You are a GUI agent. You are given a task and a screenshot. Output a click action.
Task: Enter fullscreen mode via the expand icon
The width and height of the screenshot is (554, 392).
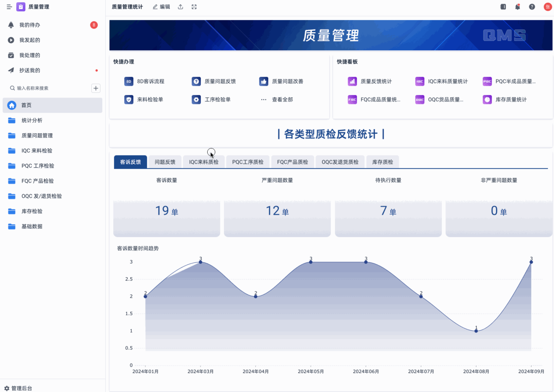tap(194, 7)
